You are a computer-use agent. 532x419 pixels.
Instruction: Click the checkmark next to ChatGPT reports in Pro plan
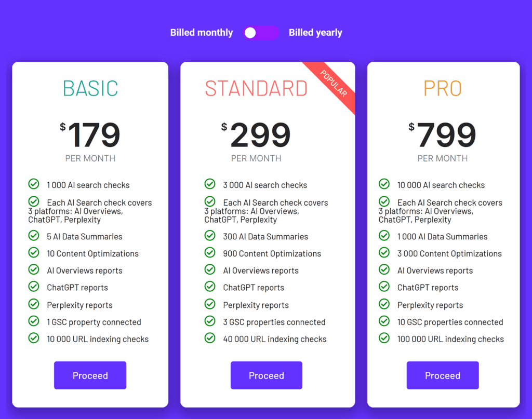(x=384, y=287)
